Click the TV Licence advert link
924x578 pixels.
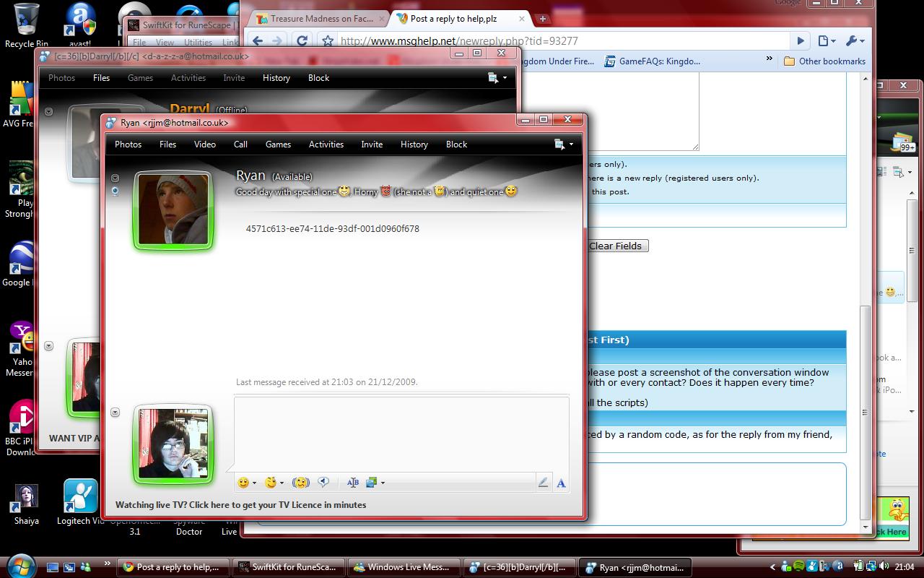(240, 505)
